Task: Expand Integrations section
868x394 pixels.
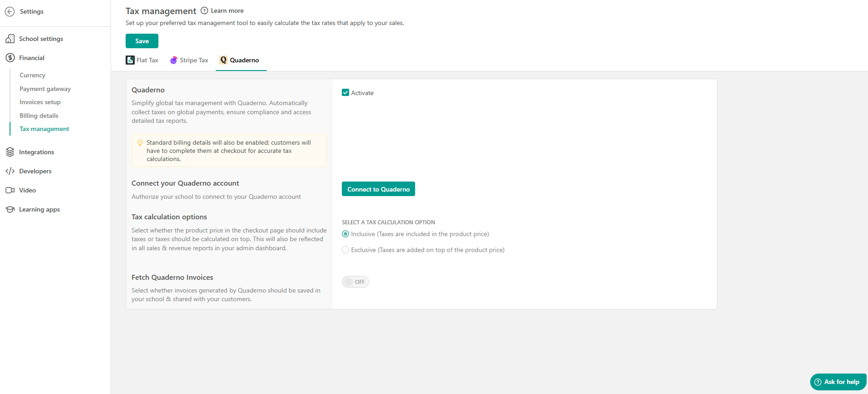Action: pos(36,152)
